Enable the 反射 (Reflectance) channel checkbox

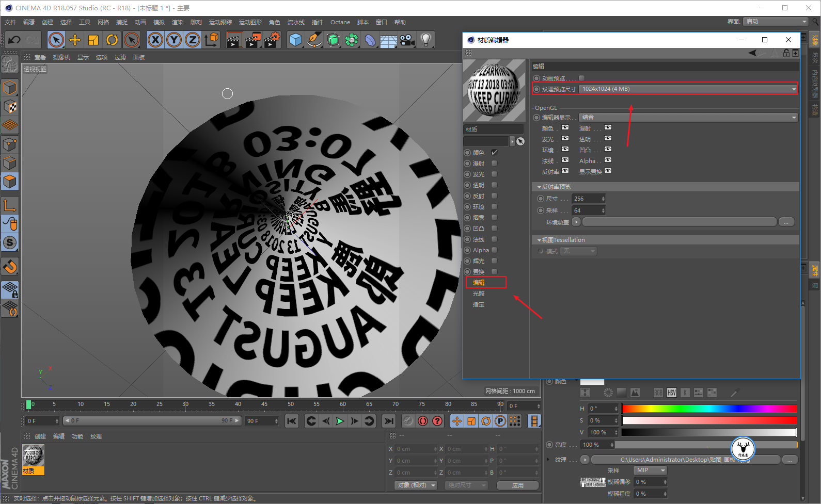494,196
